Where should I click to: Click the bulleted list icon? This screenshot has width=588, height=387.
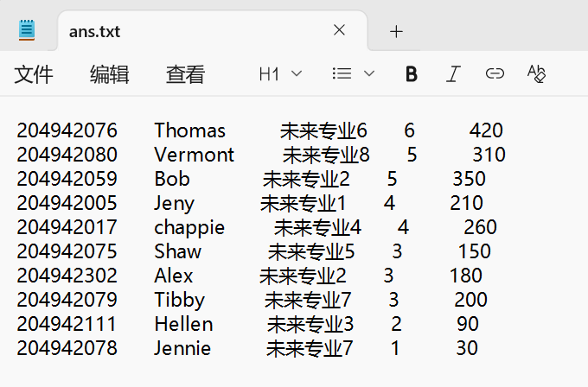click(342, 73)
